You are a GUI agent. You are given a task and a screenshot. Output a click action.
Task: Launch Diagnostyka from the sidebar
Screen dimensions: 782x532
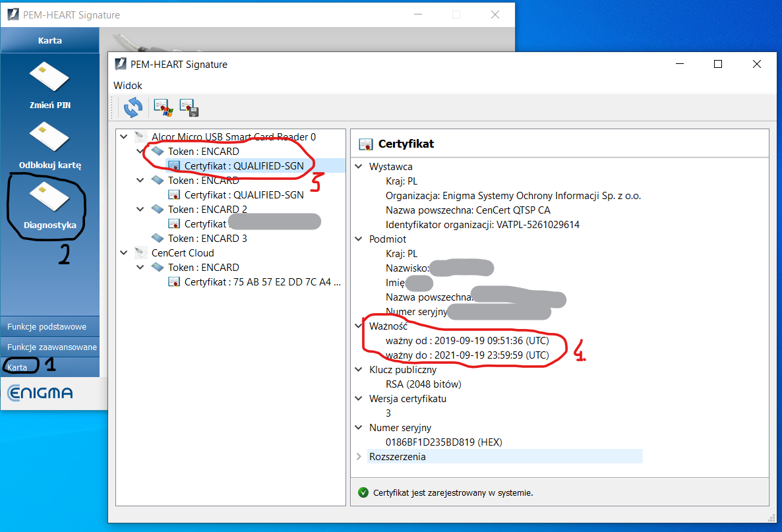click(50, 205)
